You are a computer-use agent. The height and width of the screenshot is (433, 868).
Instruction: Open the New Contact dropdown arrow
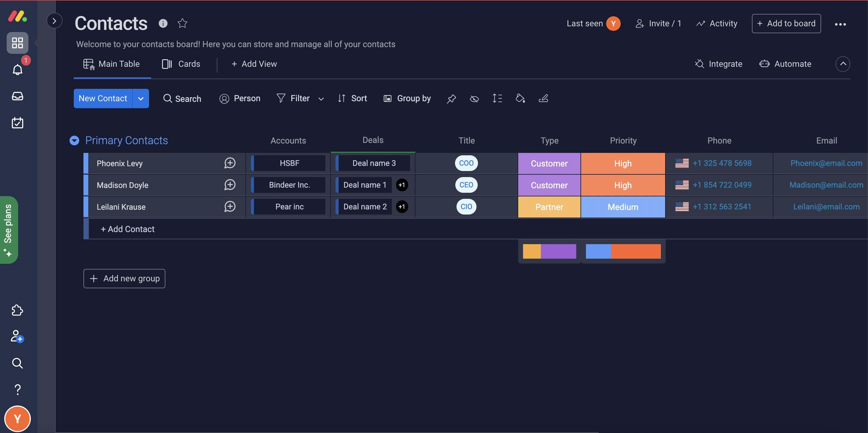coord(141,99)
